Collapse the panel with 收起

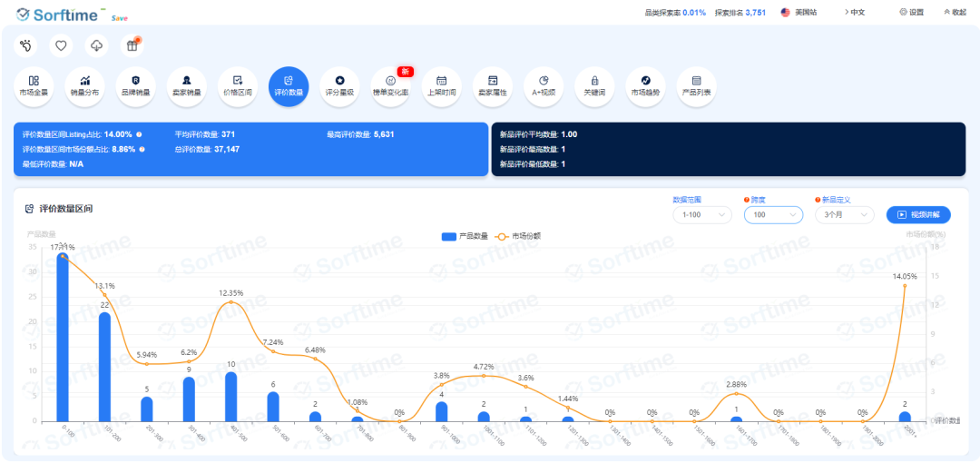pyautogui.click(x=955, y=12)
